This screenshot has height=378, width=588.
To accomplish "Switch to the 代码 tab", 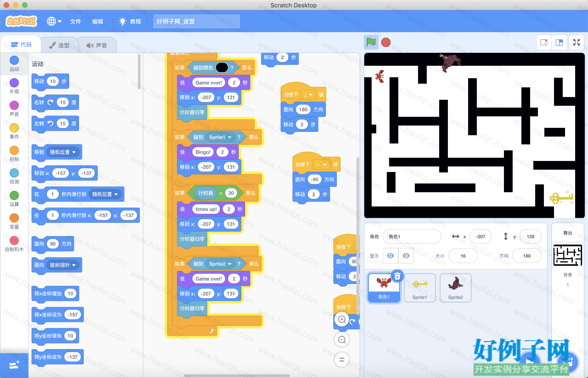I will pyautogui.click(x=21, y=44).
